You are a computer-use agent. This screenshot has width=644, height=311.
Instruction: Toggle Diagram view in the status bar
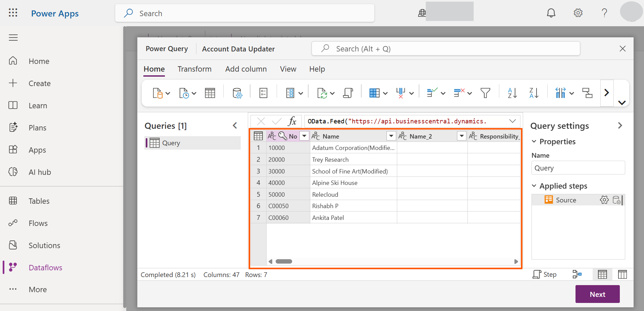pos(577,274)
